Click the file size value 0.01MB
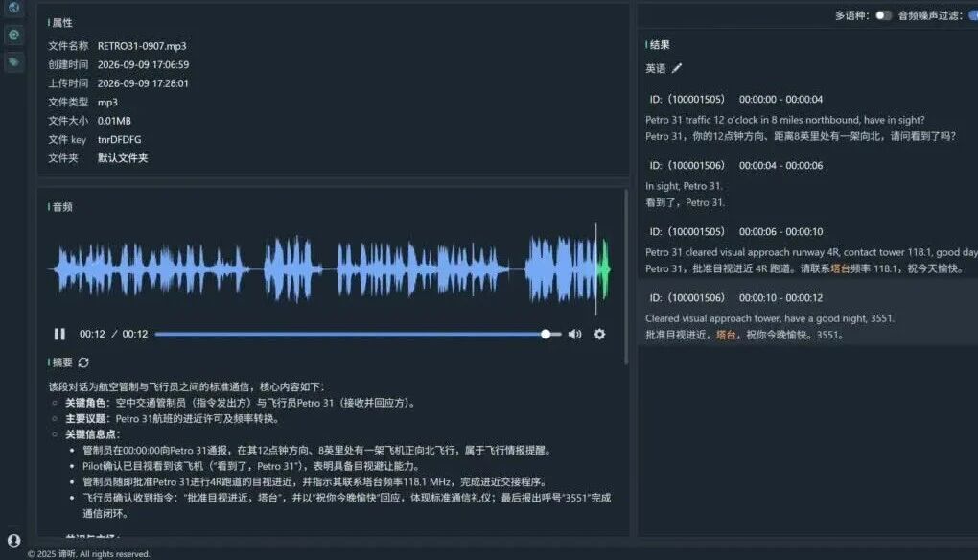The image size is (978, 560). tap(114, 121)
